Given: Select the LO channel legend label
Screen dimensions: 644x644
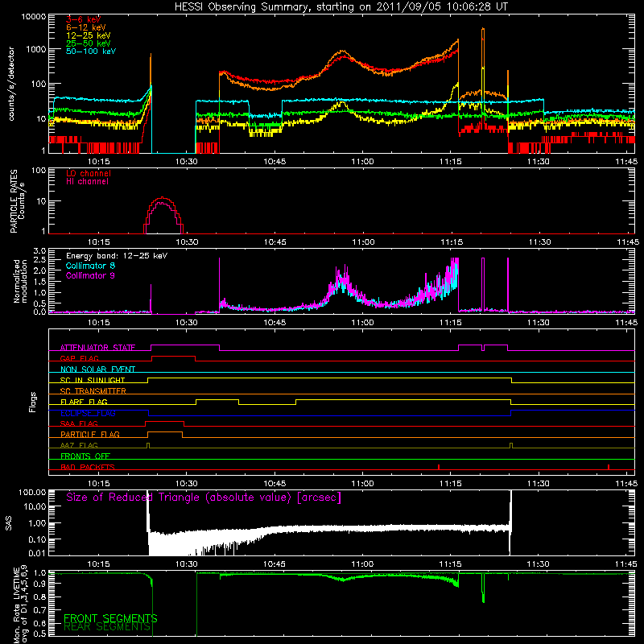Looking at the screenshot, I should pyautogui.click(x=89, y=173).
